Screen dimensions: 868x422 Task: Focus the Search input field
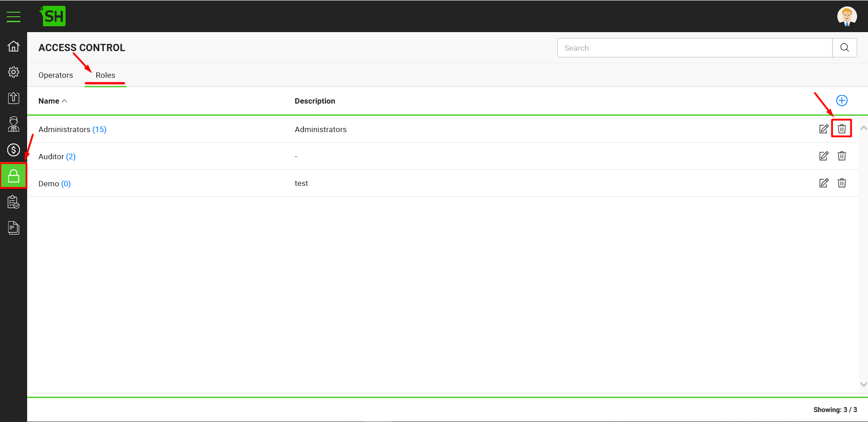point(695,48)
